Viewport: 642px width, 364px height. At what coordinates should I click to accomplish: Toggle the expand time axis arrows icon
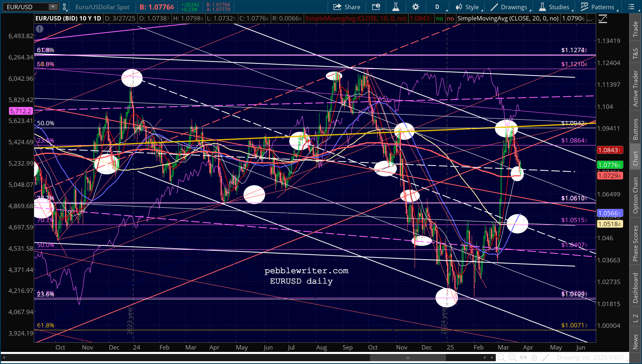point(523,357)
